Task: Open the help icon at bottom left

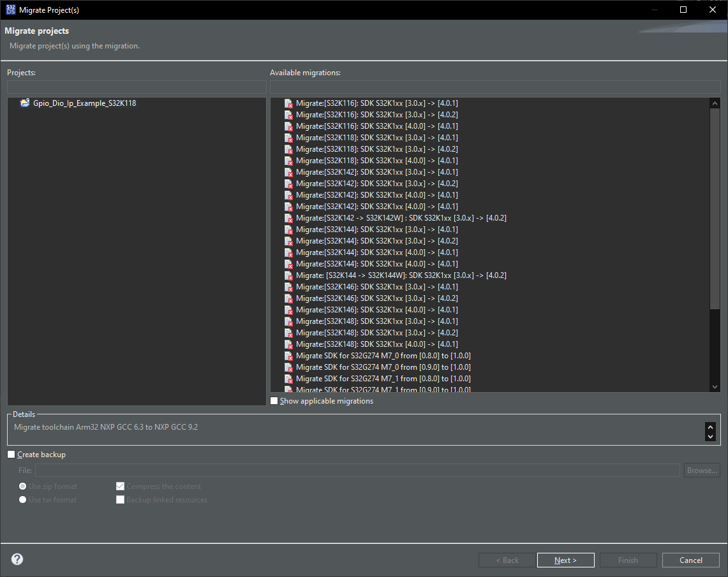Action: tap(17, 559)
